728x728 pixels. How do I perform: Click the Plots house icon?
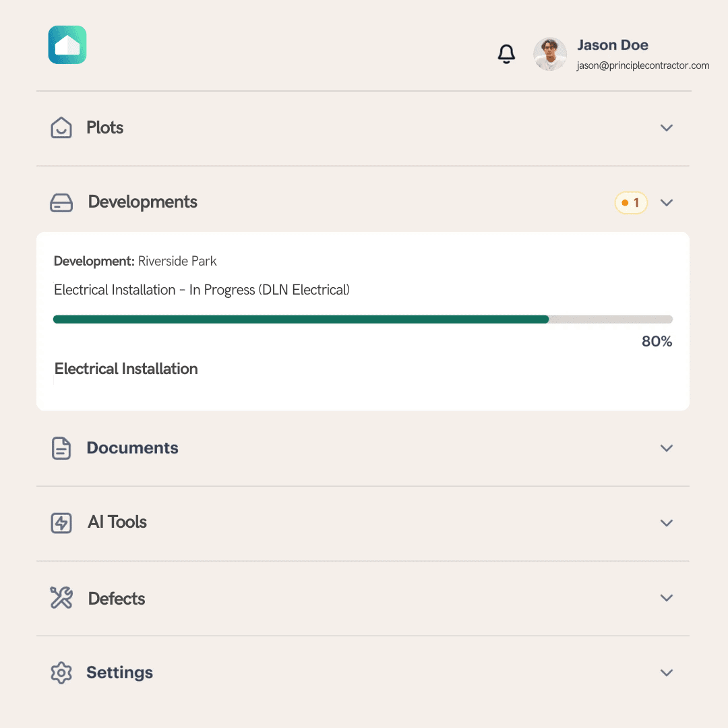coord(61,127)
